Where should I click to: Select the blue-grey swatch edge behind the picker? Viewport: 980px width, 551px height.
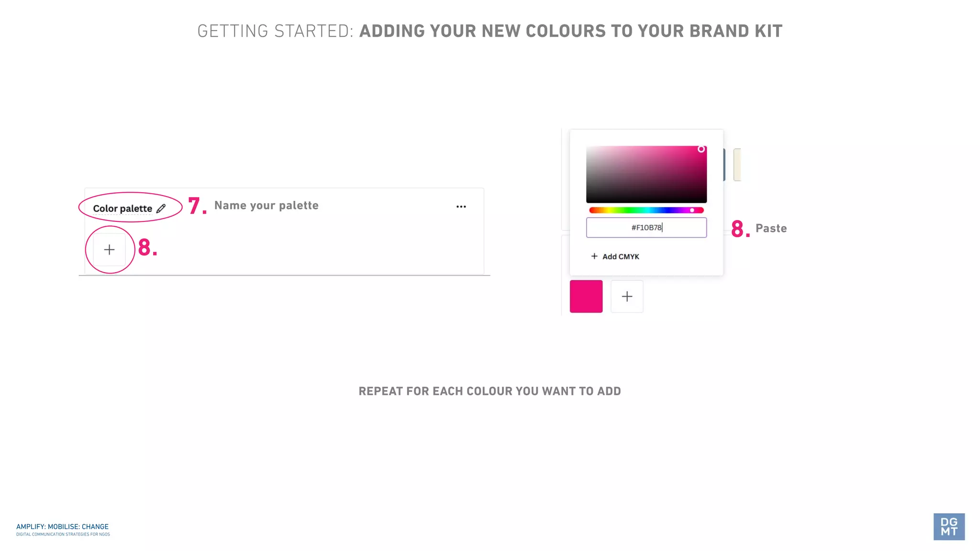point(724,165)
